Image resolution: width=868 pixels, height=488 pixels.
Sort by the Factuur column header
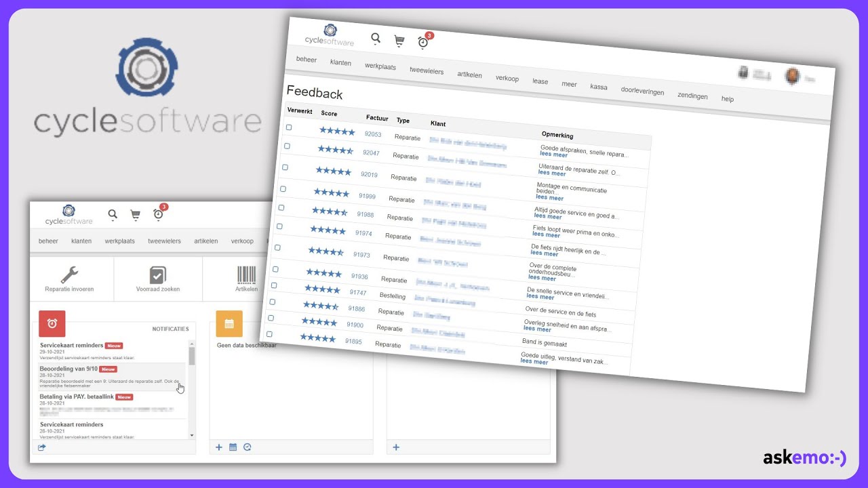tap(377, 118)
